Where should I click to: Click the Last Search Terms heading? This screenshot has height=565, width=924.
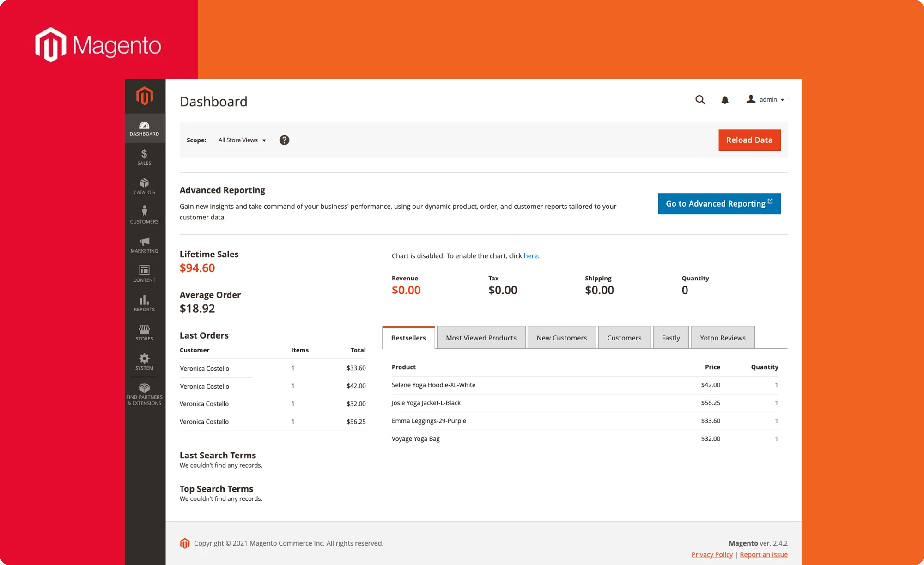click(x=218, y=455)
